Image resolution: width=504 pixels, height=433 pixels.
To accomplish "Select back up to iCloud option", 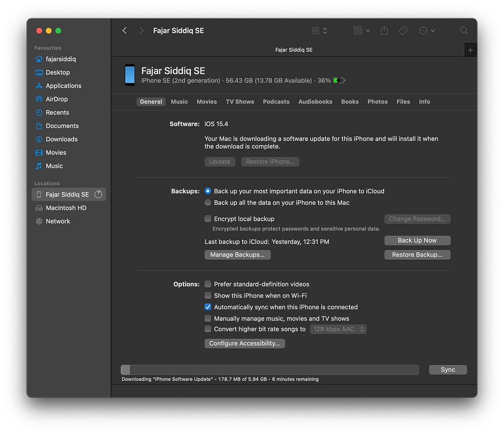I will pos(208,191).
